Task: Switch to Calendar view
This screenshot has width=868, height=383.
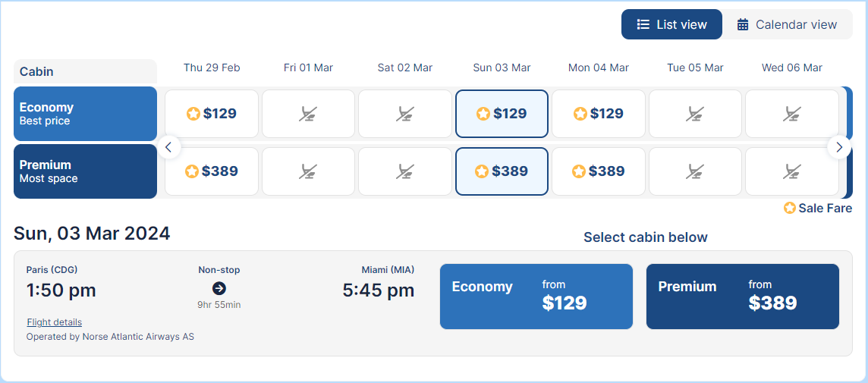Action: 787,24
